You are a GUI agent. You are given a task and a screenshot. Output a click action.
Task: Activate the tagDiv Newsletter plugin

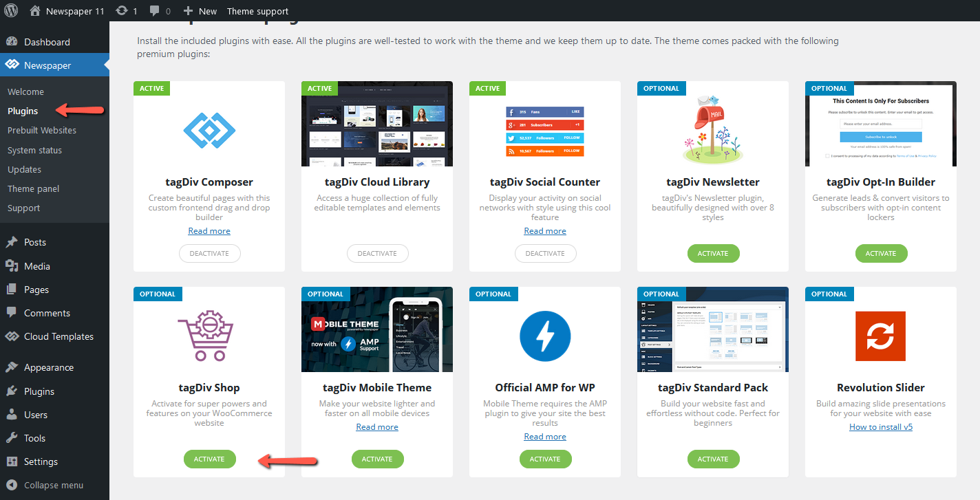coord(713,253)
